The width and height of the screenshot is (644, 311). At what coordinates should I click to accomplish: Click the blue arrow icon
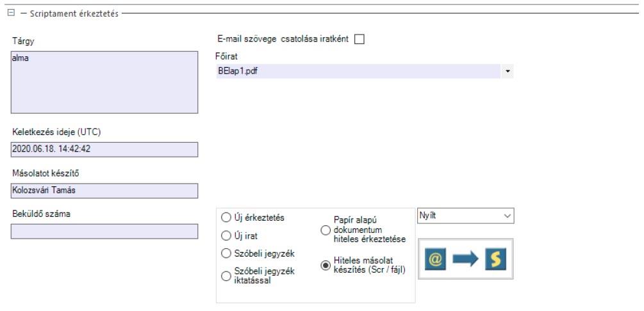pyautogui.click(x=466, y=259)
